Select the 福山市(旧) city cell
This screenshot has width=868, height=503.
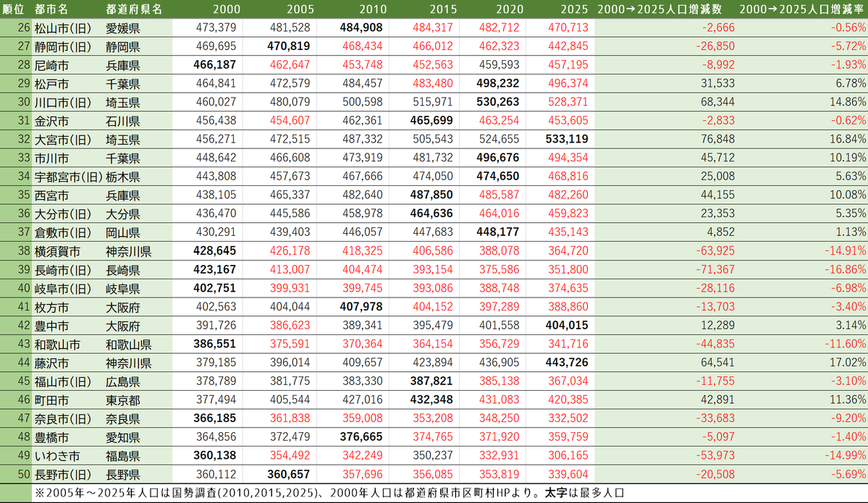tap(62, 381)
